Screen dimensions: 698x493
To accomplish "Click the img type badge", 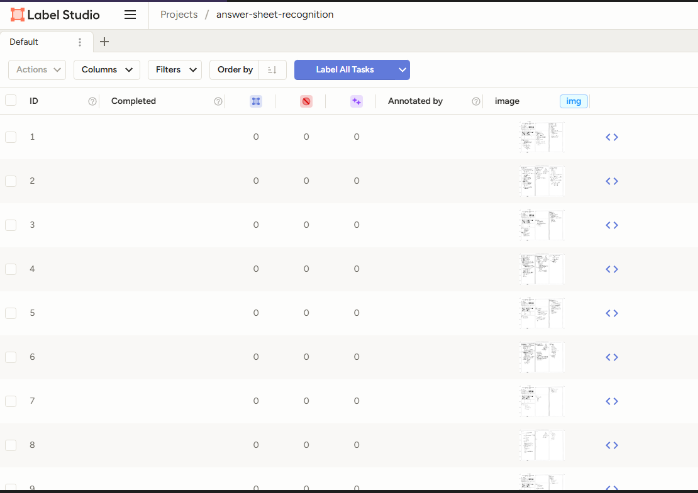I will [573, 101].
